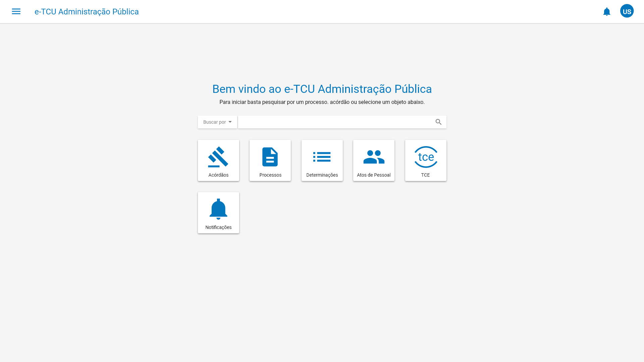
Task: Open the Processos document icon
Action: (x=270, y=157)
